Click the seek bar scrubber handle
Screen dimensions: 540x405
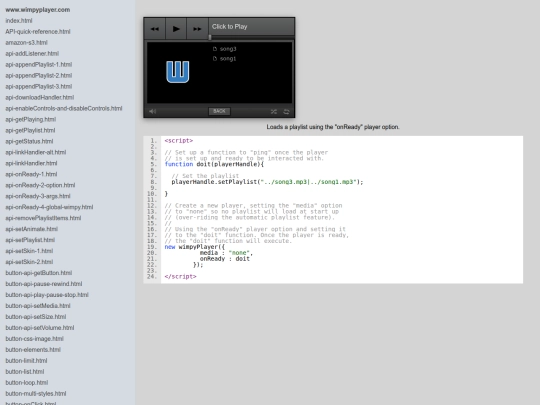210,37
